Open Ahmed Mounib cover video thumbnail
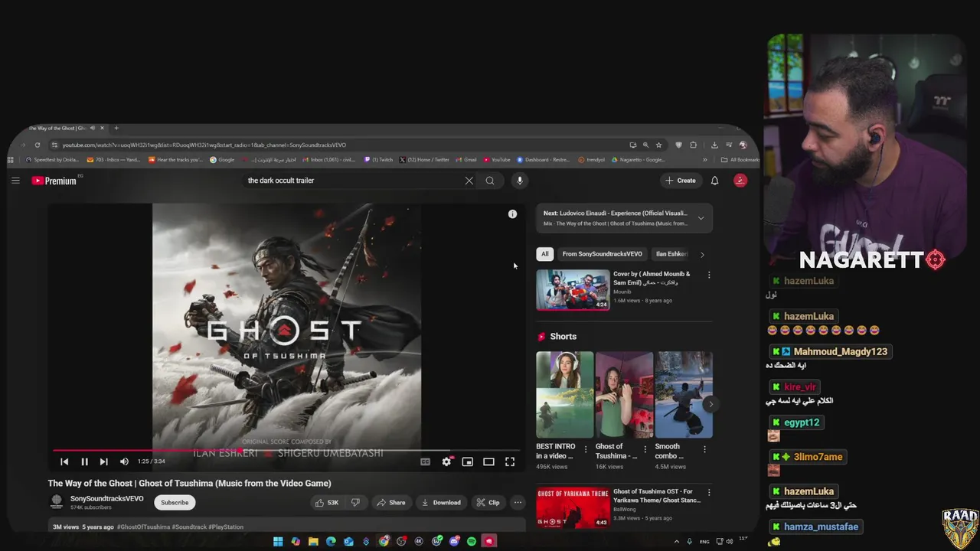The height and width of the screenshot is (551, 980). pos(573,289)
